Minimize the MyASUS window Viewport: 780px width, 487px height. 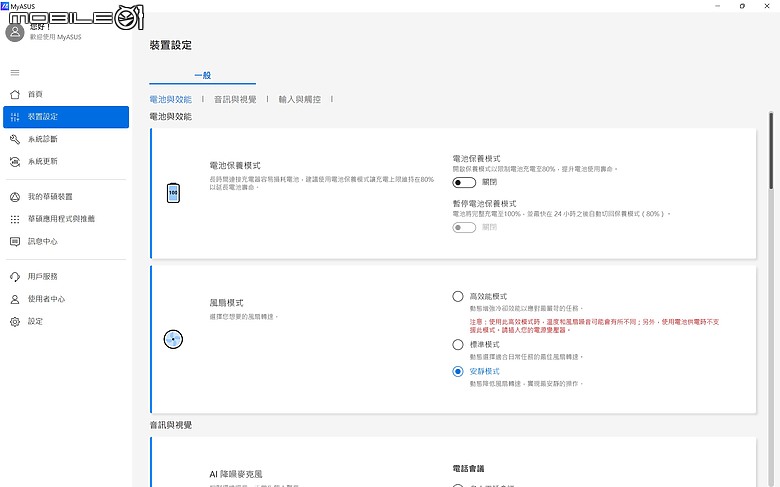click(x=717, y=6)
